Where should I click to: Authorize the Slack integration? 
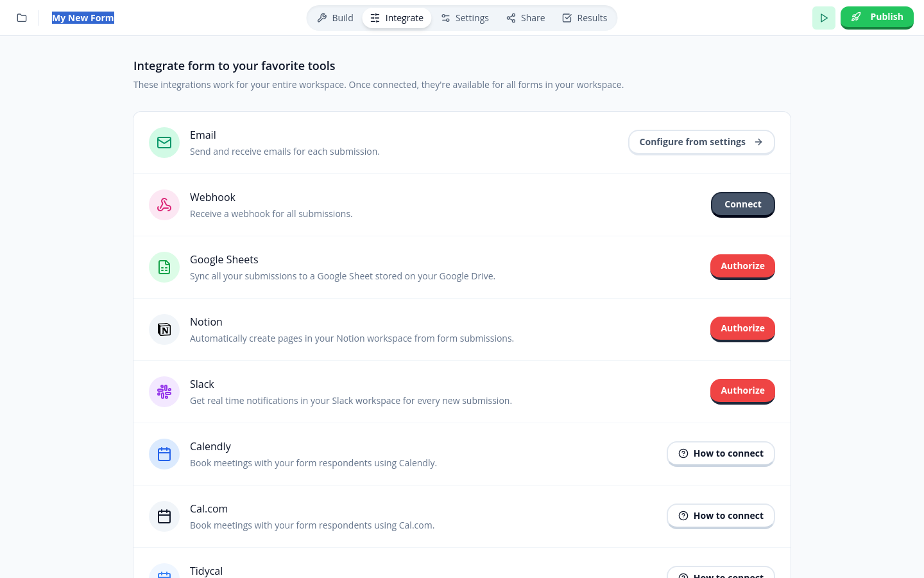click(742, 391)
